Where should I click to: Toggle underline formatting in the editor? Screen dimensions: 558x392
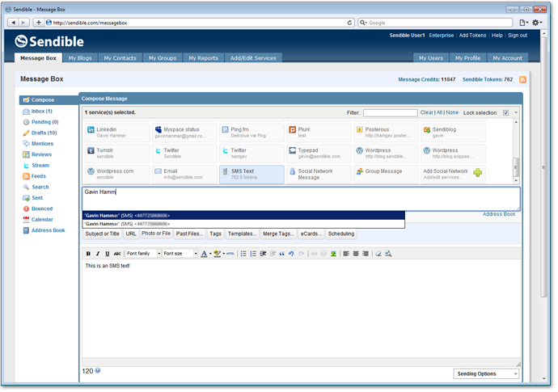tap(107, 255)
